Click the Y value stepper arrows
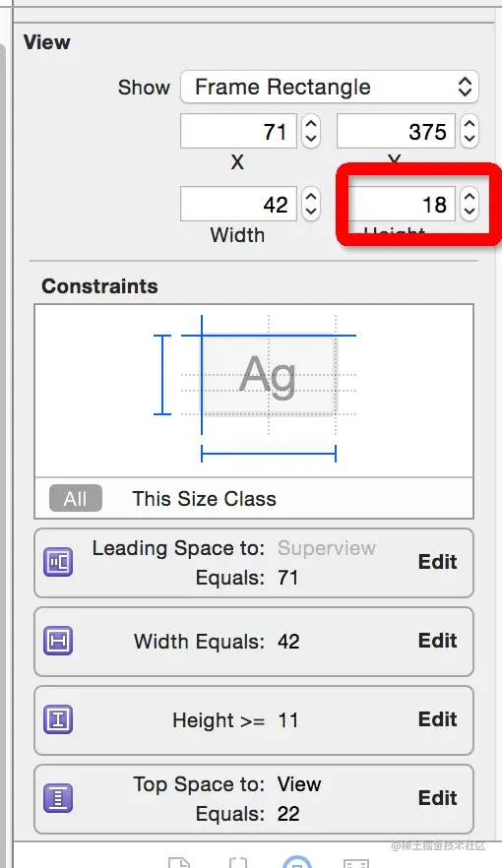 [470, 131]
